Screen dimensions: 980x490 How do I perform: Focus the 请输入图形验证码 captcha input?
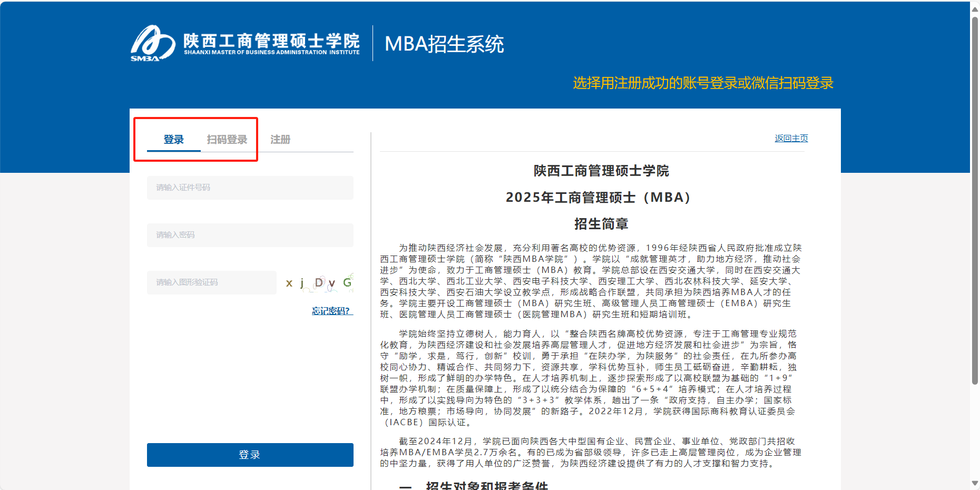[211, 282]
